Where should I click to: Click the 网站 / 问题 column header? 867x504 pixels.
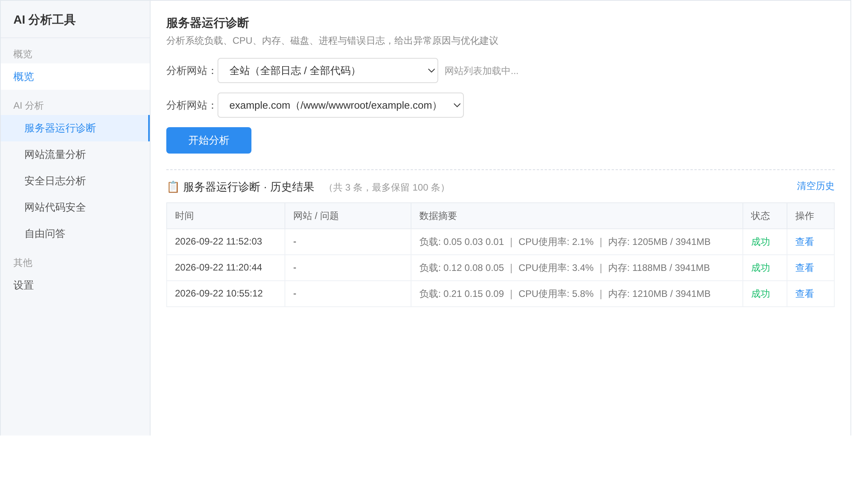pos(348,216)
